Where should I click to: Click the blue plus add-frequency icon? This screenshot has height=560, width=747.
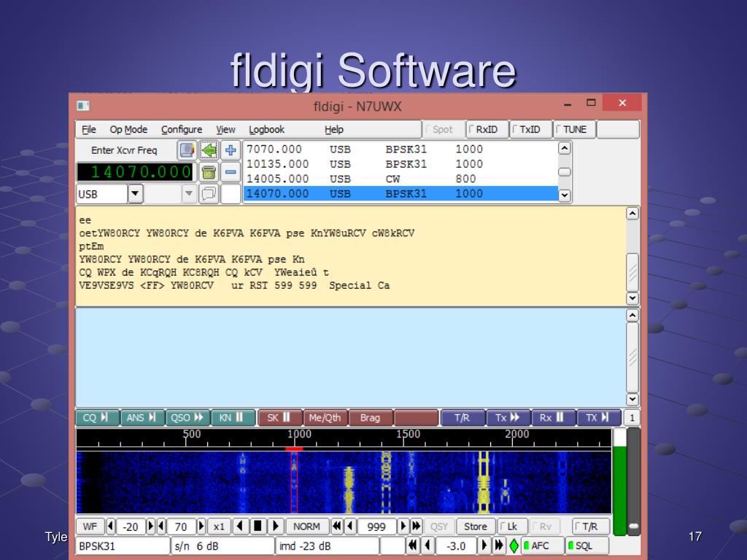[231, 150]
